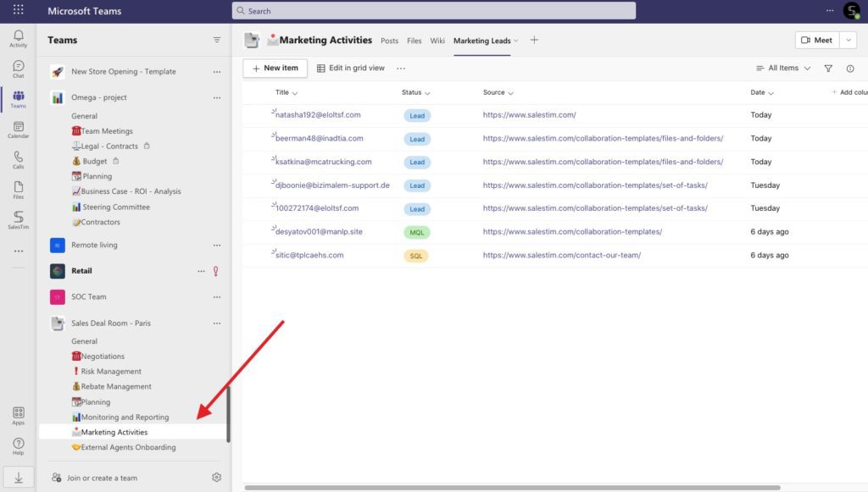Open more list commands ellipsis
This screenshot has height=492, width=868.
tap(401, 69)
